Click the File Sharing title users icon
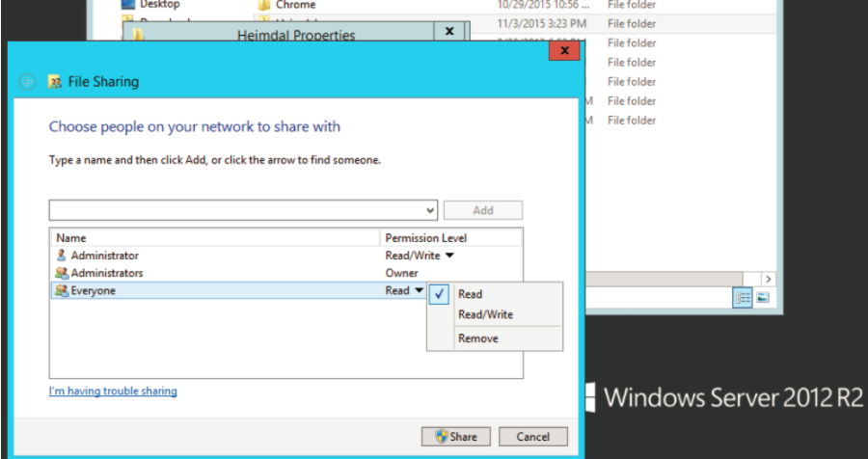 [x=54, y=82]
